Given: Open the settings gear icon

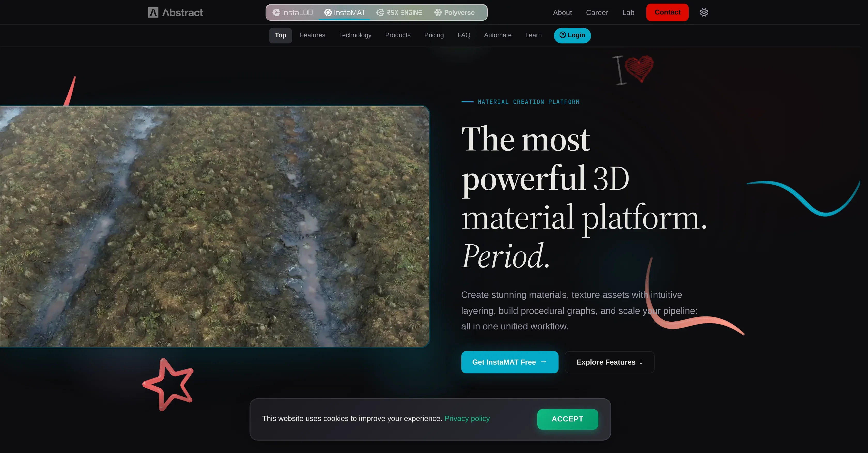Looking at the screenshot, I should (x=703, y=12).
